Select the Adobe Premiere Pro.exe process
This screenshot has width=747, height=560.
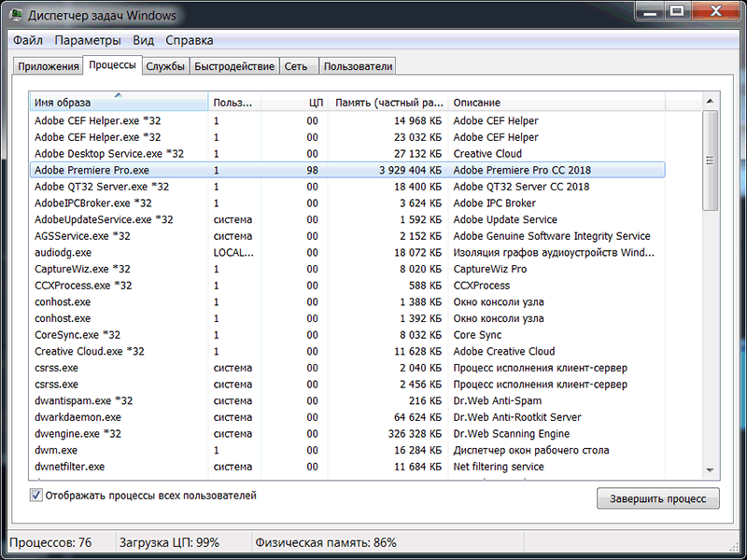(347, 170)
